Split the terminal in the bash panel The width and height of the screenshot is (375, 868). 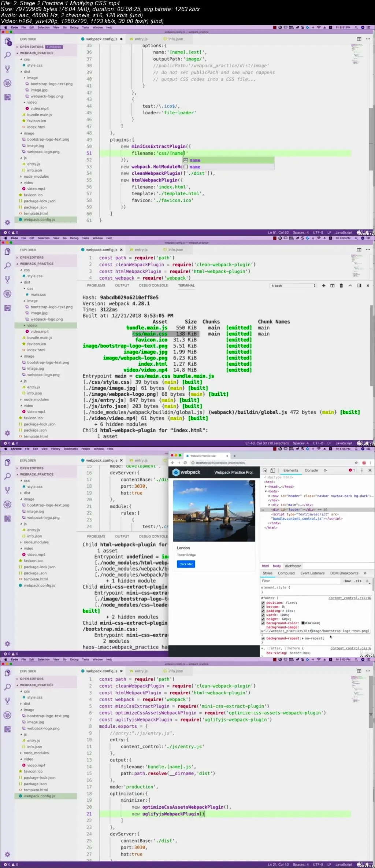(x=333, y=285)
